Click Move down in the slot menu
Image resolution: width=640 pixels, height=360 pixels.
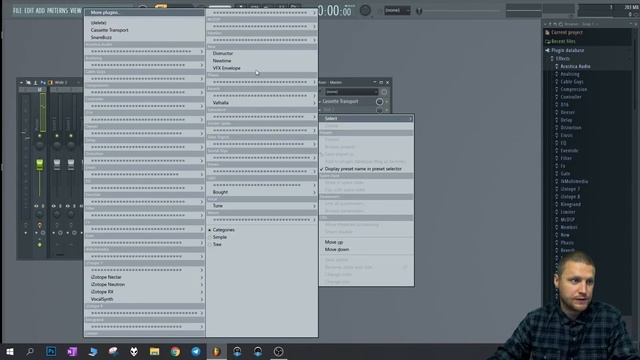click(366, 249)
